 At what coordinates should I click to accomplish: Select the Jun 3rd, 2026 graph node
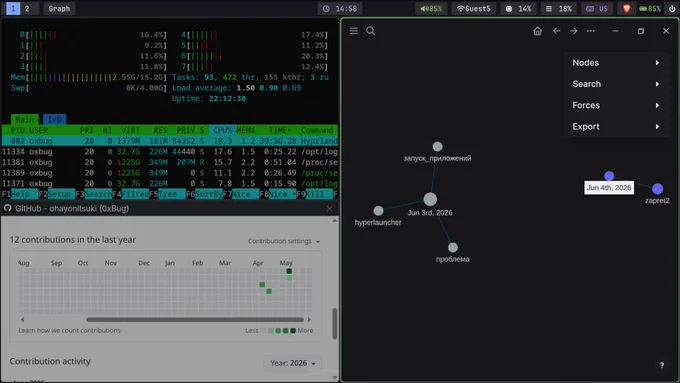point(430,200)
